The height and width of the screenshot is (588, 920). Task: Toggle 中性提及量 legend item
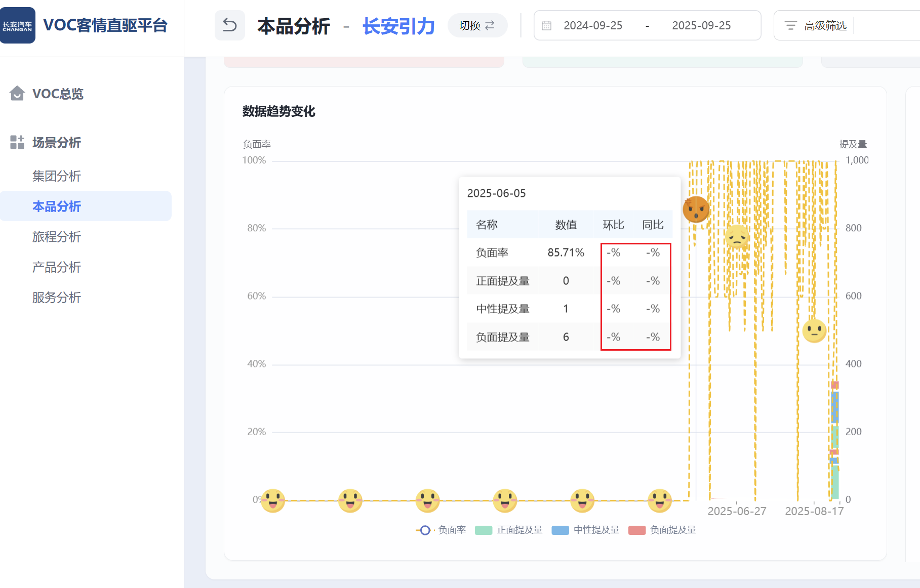tap(585, 530)
